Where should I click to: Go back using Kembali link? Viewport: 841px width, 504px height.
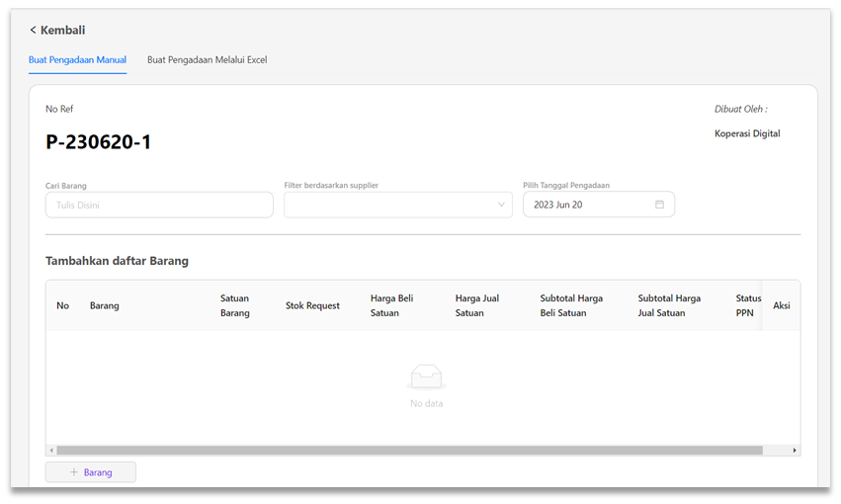61,31
